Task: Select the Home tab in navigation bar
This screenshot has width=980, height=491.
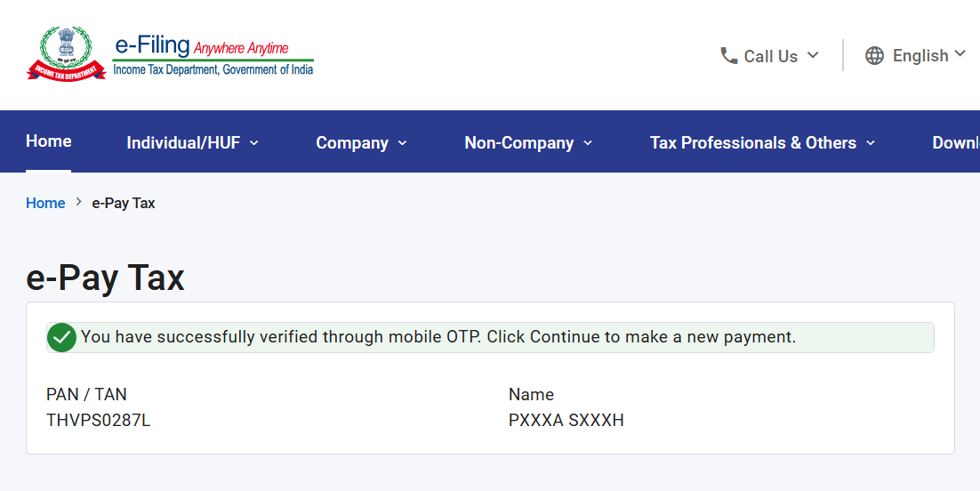Action: click(49, 141)
